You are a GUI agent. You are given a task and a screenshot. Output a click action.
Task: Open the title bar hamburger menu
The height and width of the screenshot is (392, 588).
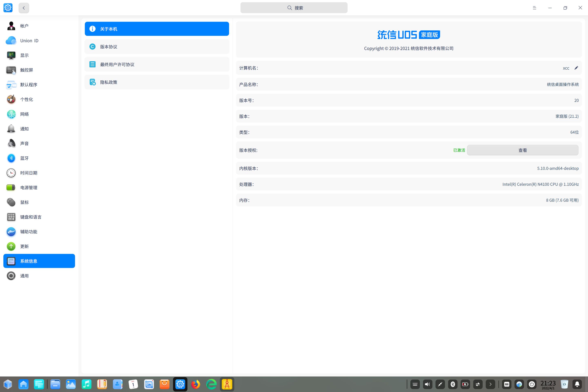[534, 8]
